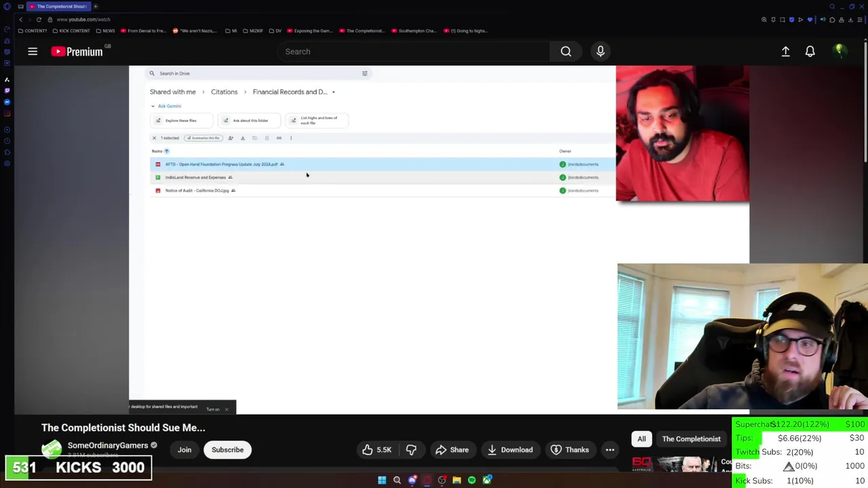Click the Subscribe button
The width and height of the screenshot is (868, 488).
pos(227,449)
